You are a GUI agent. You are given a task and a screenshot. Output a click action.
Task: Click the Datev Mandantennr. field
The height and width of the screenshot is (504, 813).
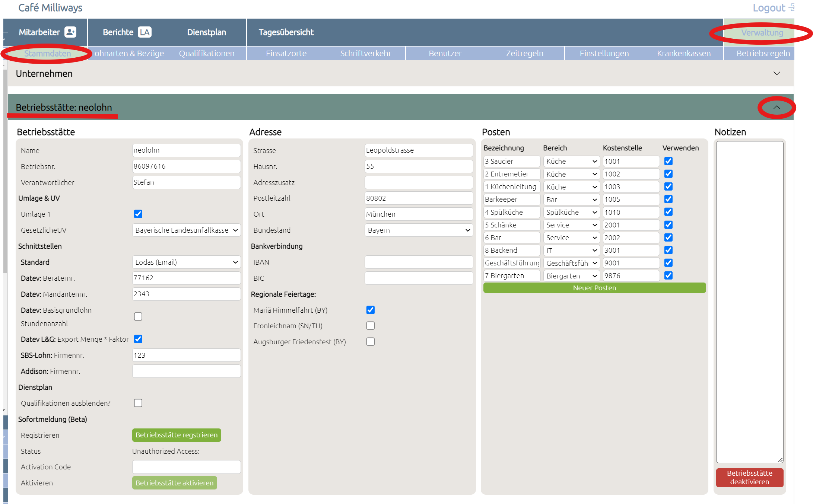pos(186,294)
